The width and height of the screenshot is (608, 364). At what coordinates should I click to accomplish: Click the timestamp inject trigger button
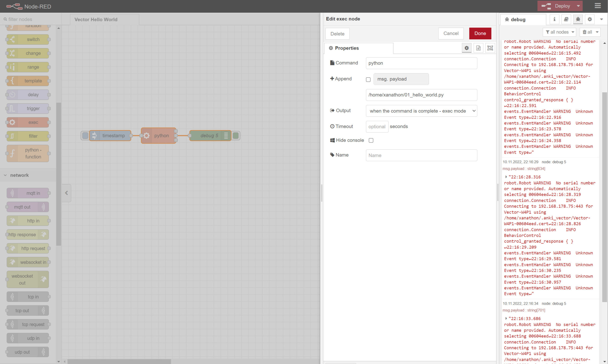coord(85,136)
